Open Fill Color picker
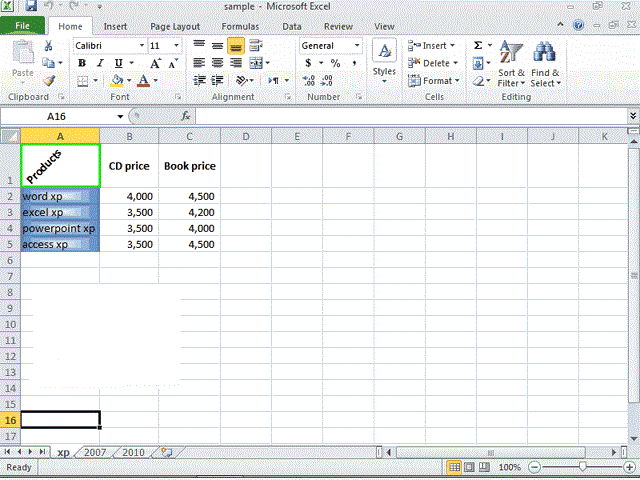The height and width of the screenshot is (480, 640). coord(117,81)
